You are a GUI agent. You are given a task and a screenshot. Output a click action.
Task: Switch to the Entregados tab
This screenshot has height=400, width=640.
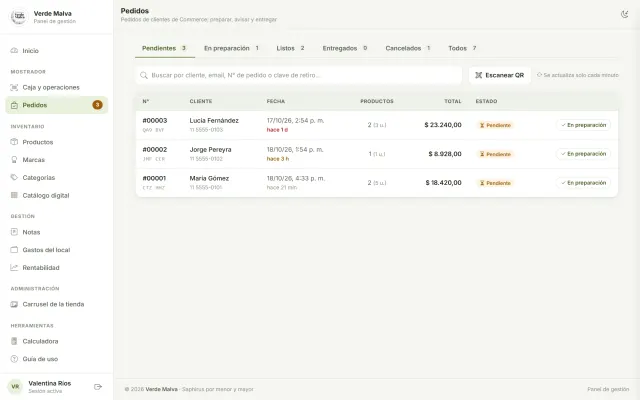(x=345, y=48)
